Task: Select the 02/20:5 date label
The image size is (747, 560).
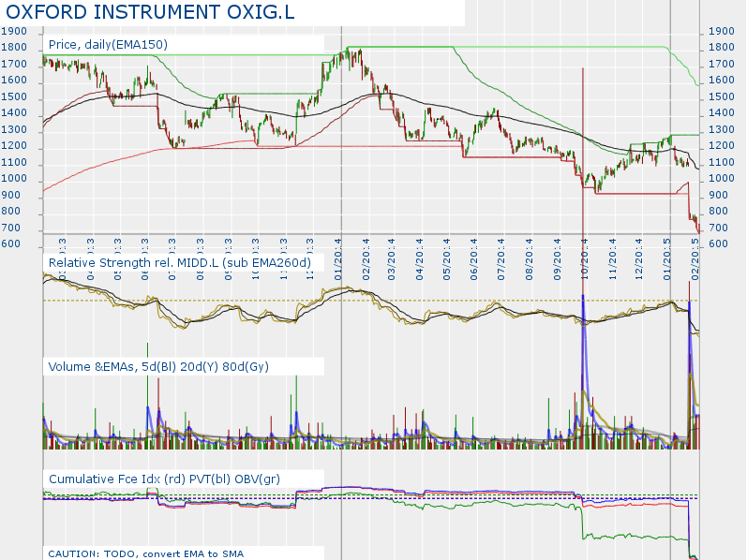Action: 695,259
